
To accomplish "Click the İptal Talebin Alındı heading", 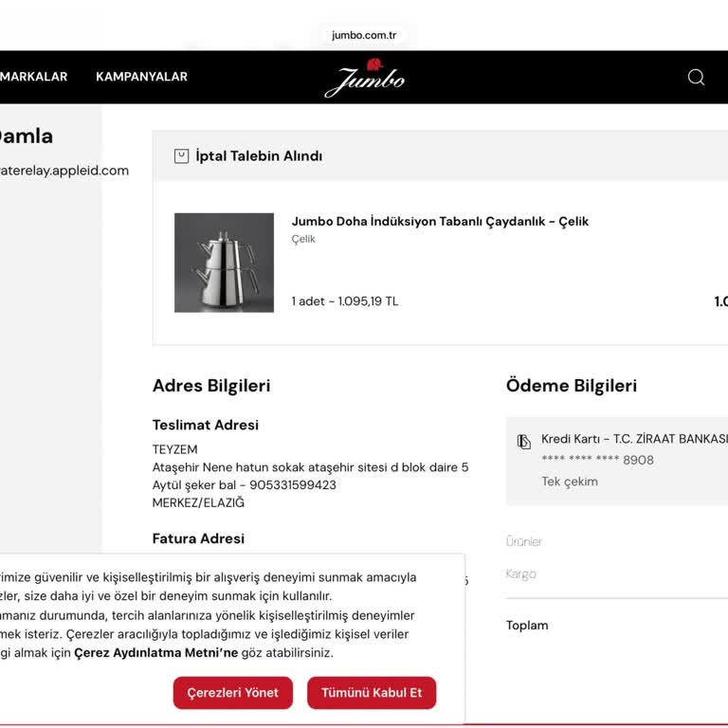I will click(259, 156).
